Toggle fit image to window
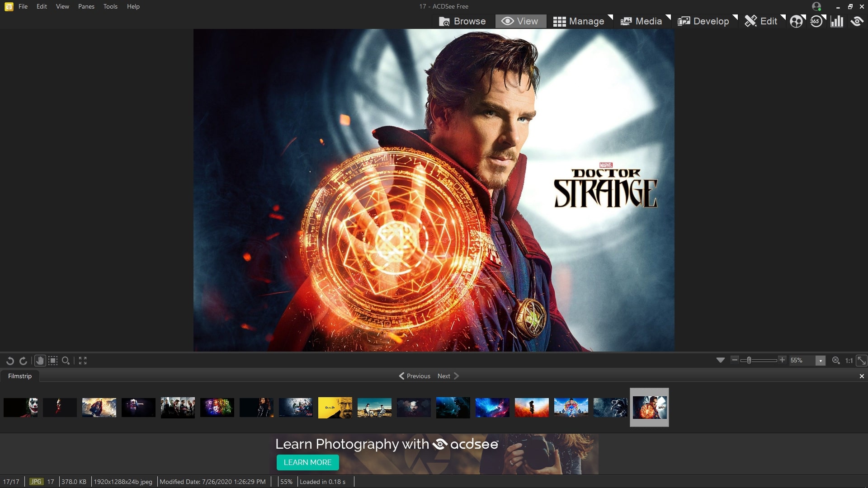The image size is (868, 488). tap(862, 361)
